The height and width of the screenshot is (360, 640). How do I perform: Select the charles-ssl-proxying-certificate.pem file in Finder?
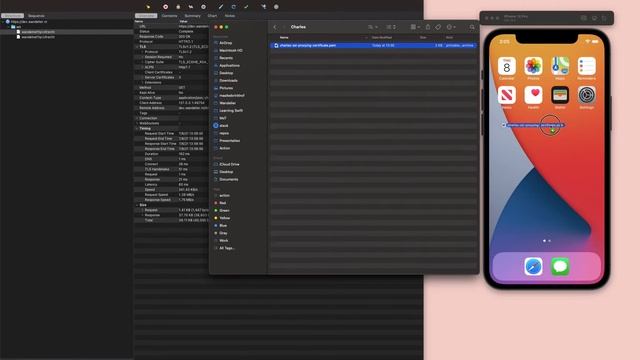tap(373, 45)
